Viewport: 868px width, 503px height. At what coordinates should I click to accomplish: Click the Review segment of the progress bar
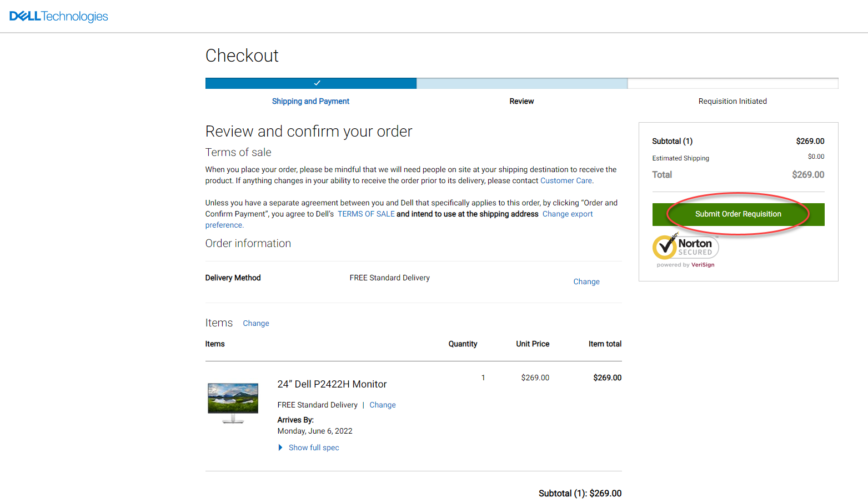tap(522, 83)
